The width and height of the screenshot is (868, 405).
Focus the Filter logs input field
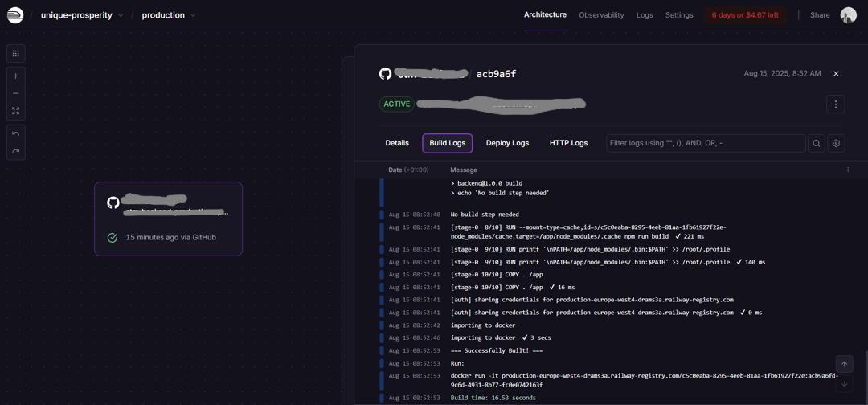coord(706,143)
